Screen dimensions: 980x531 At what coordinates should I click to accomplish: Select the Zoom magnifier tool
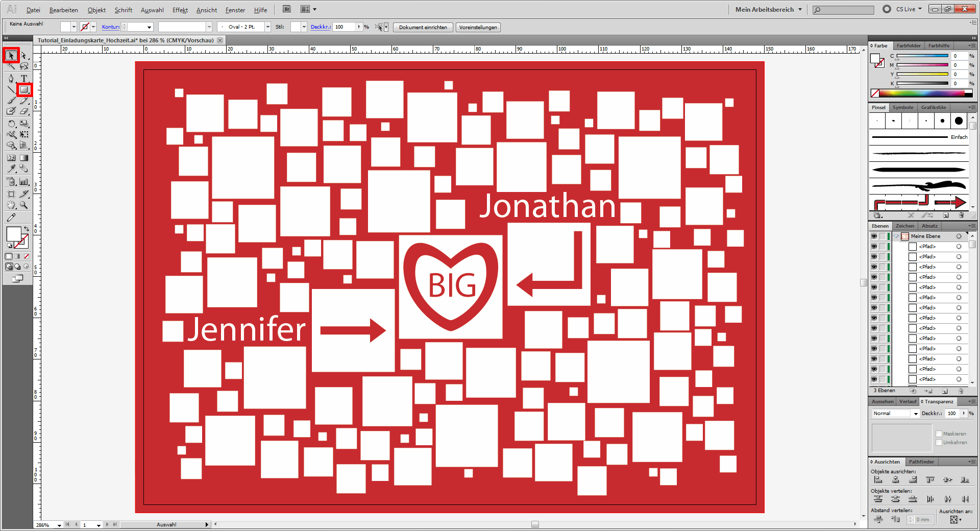(x=23, y=205)
